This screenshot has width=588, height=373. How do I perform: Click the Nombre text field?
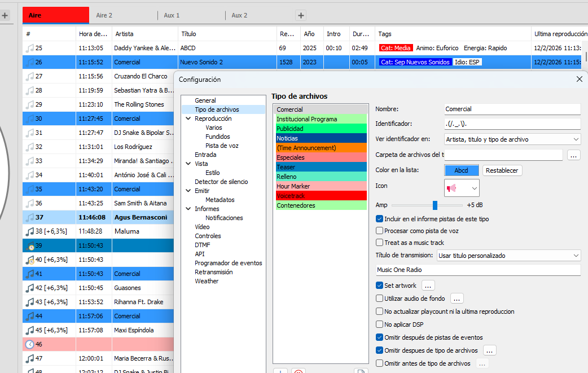(x=512, y=109)
